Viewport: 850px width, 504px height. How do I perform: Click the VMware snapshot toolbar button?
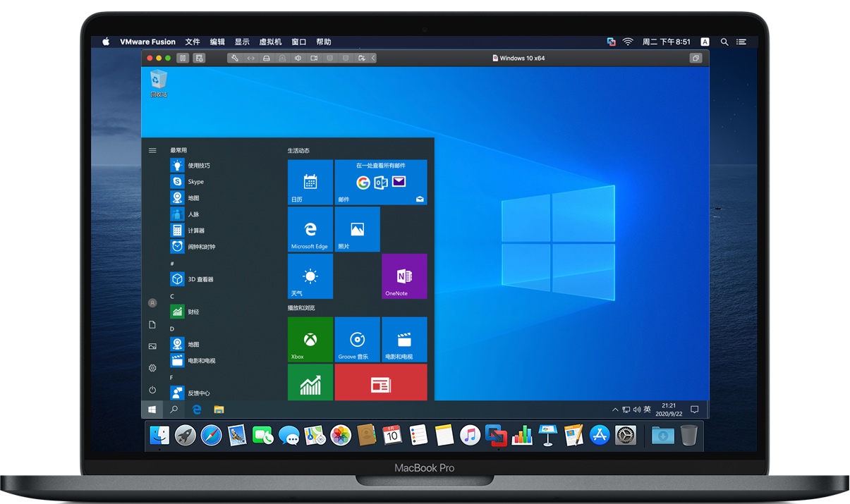coord(200,59)
